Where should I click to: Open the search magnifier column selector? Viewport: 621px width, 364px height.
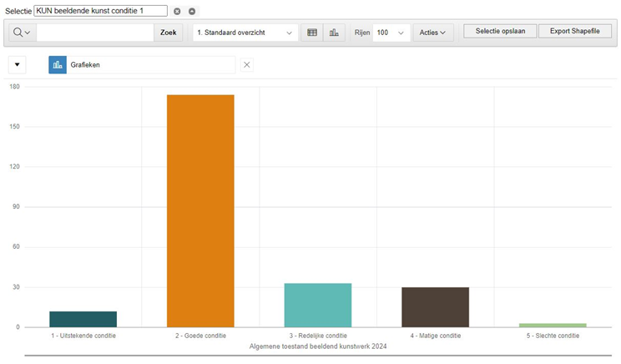pos(22,33)
